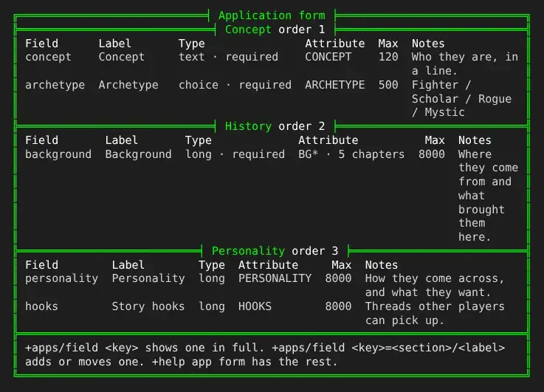544x392 pixels.
Task: Click 'long · required' type cell
Action: [235, 154]
